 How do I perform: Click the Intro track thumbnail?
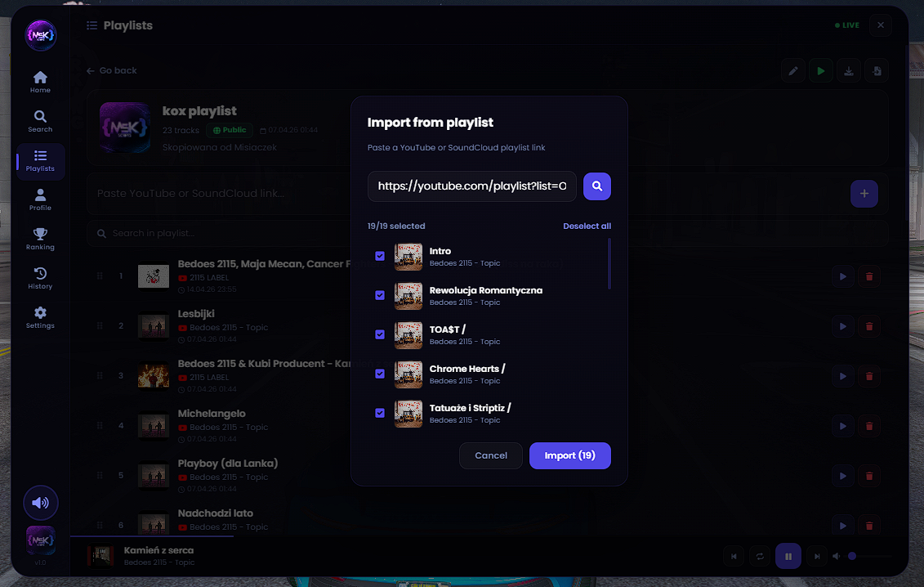click(408, 257)
